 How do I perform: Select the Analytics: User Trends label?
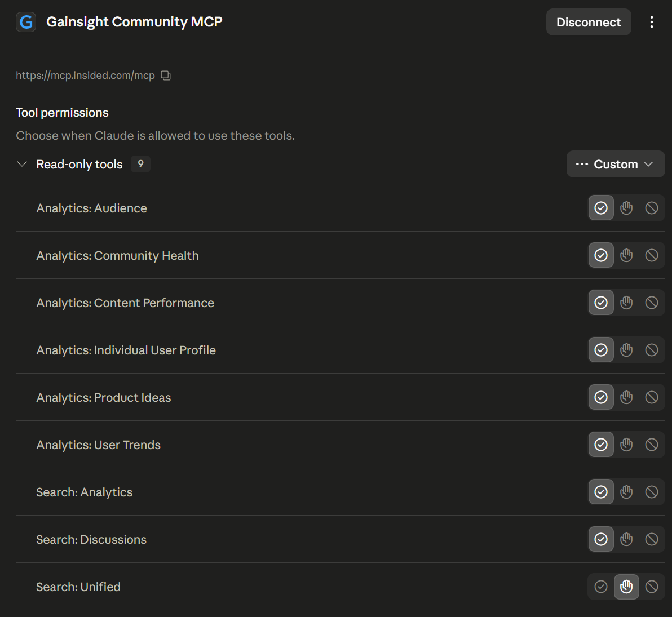click(x=99, y=445)
